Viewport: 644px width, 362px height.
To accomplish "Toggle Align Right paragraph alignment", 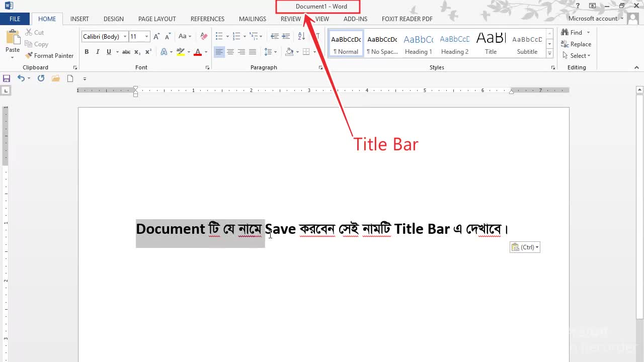I will (x=242, y=52).
